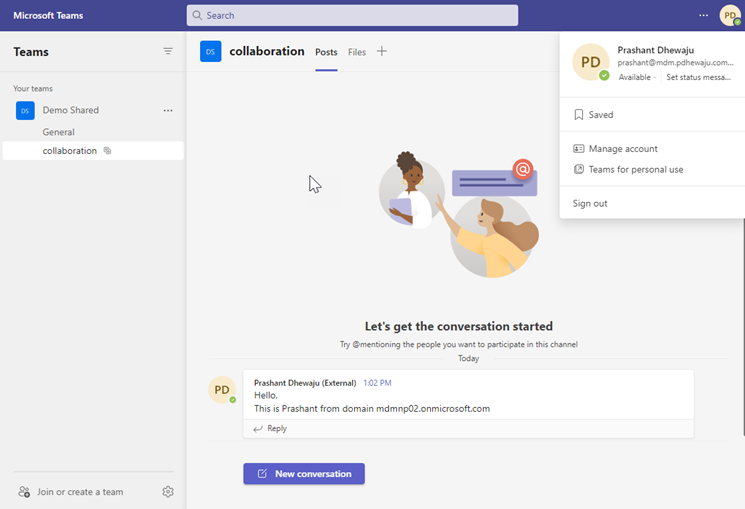Click the Prashant Dhewaju name in flyout
745x509 pixels.
tap(656, 50)
